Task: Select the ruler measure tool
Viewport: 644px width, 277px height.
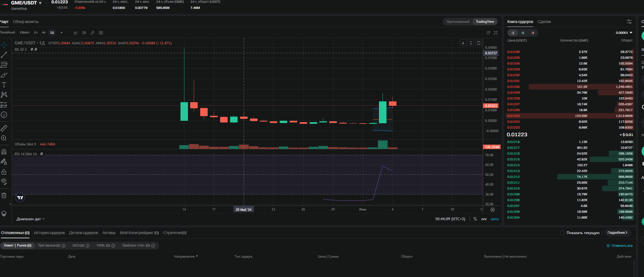Action: tap(4, 128)
